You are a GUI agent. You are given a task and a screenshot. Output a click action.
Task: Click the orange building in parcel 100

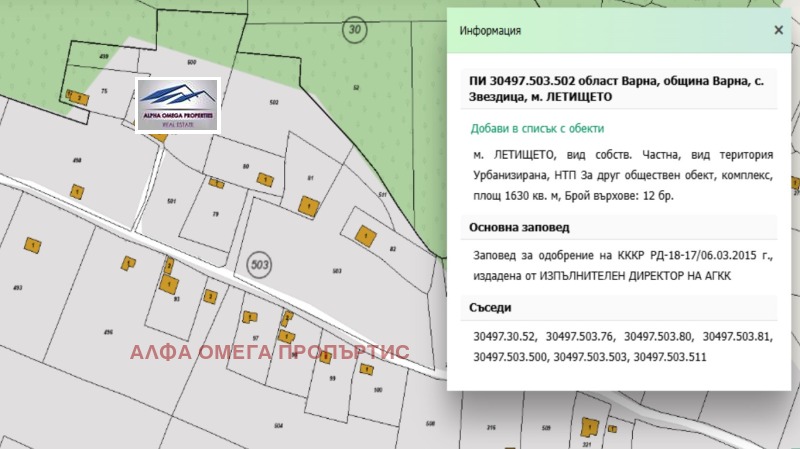point(366,369)
